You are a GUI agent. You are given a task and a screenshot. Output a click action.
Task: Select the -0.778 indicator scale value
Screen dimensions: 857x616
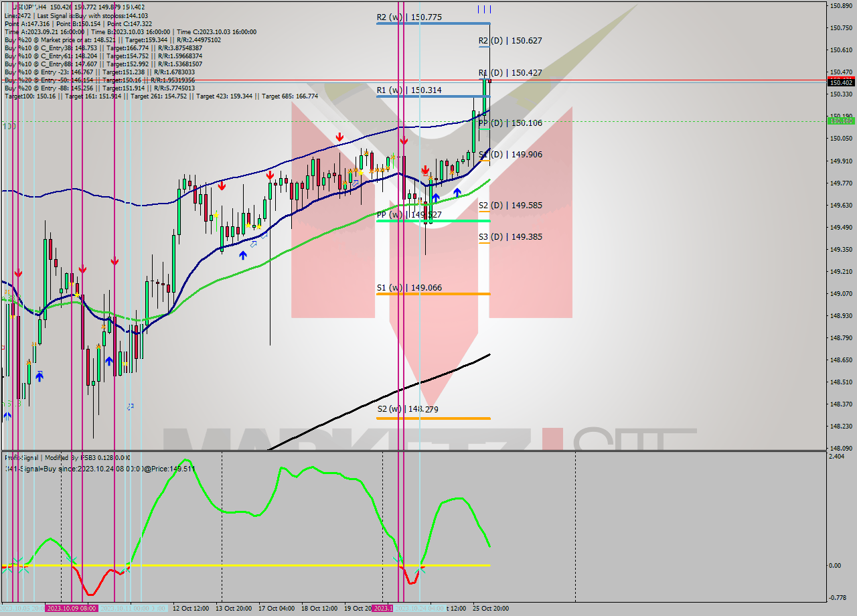click(838, 597)
